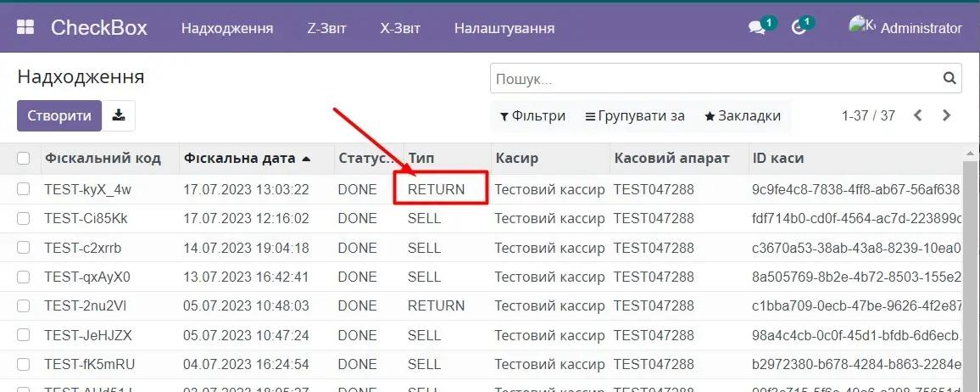The width and height of the screenshot is (980, 392).
Task: Click the download export icon button
Action: click(119, 116)
